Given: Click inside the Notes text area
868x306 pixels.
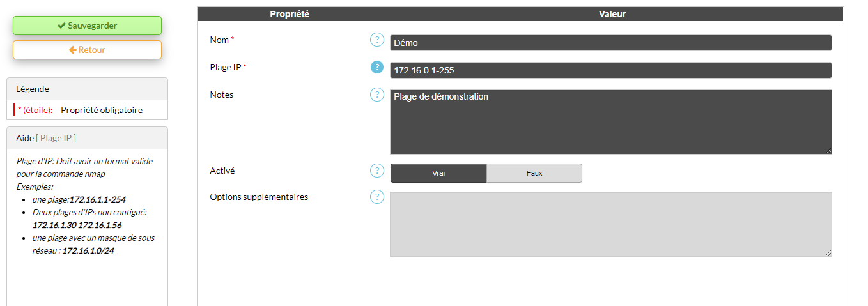Looking at the screenshot, I should point(610,121).
